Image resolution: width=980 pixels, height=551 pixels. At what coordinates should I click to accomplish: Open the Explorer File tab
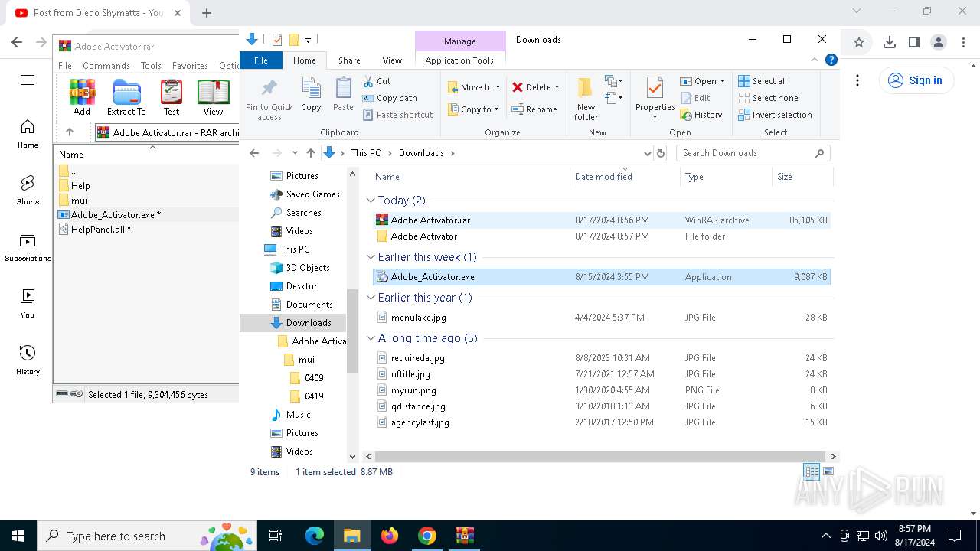click(261, 60)
